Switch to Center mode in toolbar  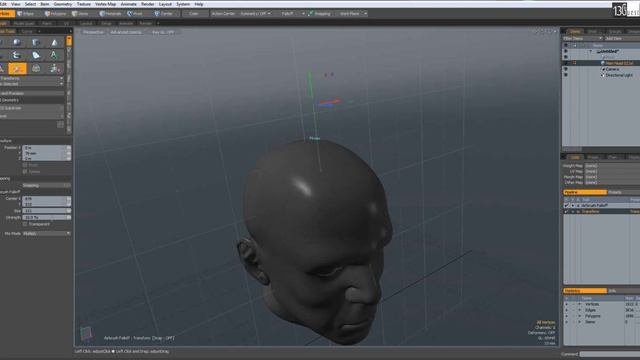pos(164,13)
